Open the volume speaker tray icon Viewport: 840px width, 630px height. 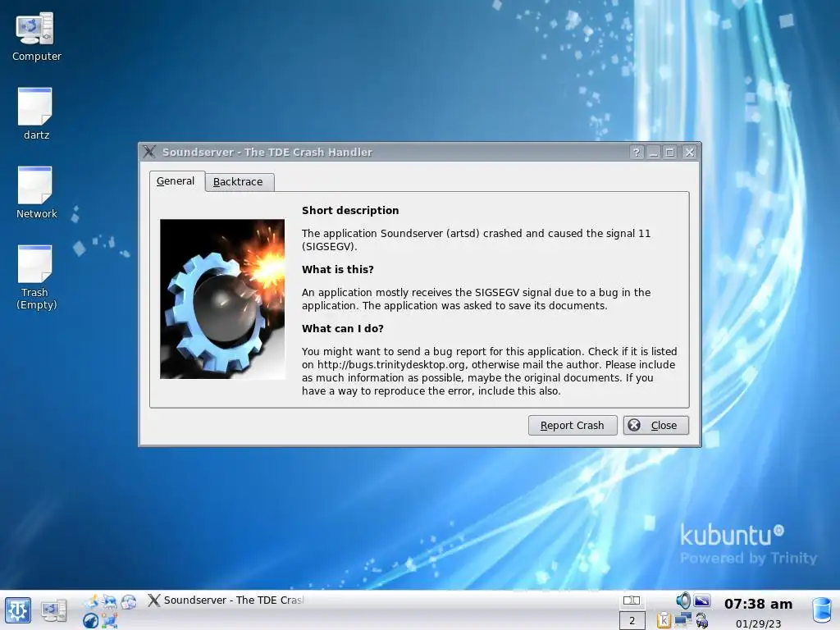click(x=683, y=600)
